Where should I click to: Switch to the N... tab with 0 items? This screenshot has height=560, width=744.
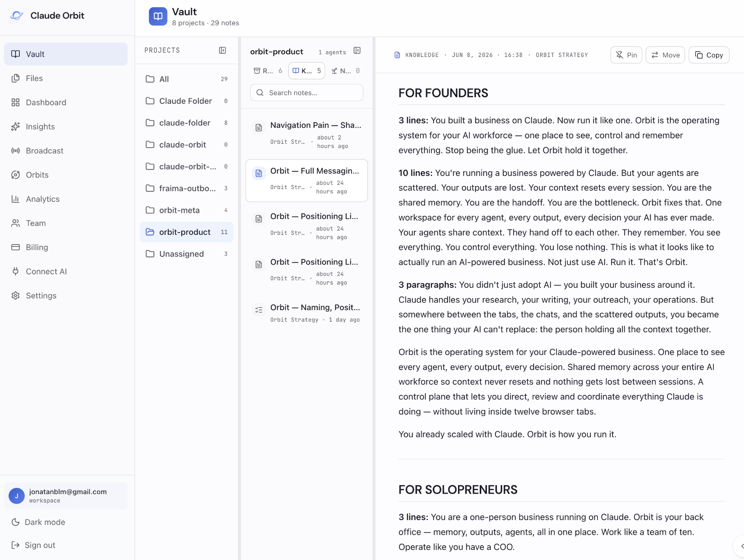tap(345, 71)
